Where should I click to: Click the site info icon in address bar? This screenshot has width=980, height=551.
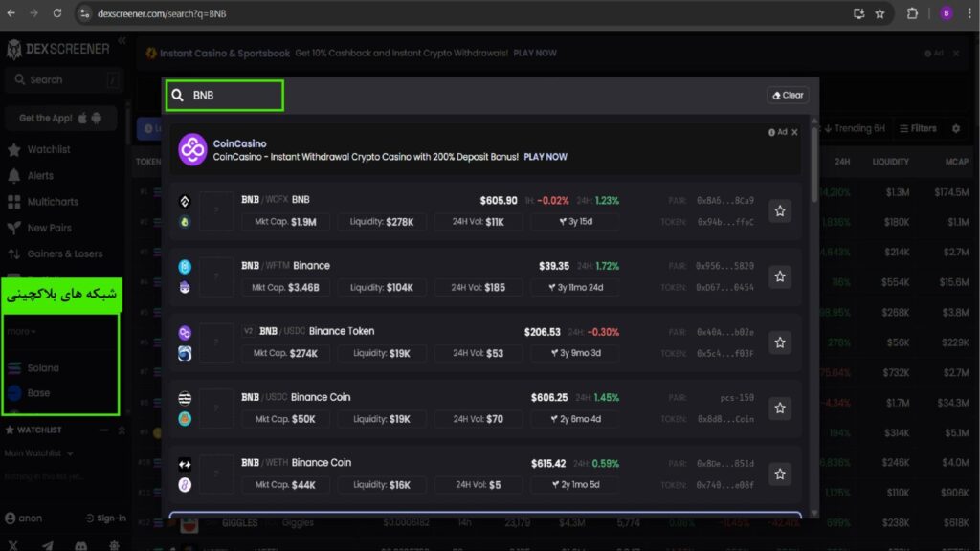[85, 13]
